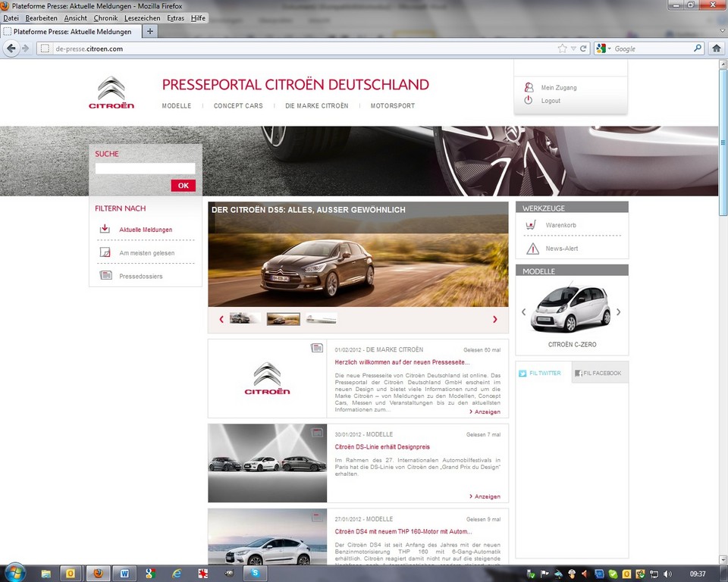This screenshot has width=728, height=582.
Task: Open the Modelle navigation item
Action: pyautogui.click(x=177, y=106)
